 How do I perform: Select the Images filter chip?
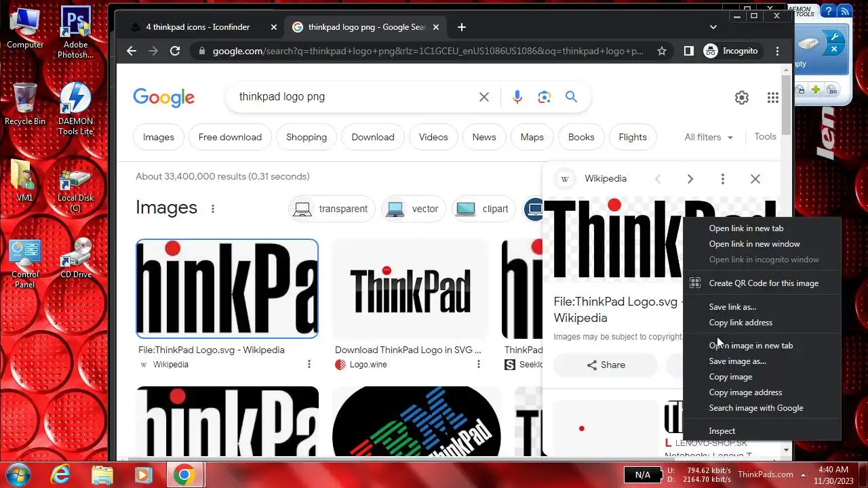click(x=159, y=137)
